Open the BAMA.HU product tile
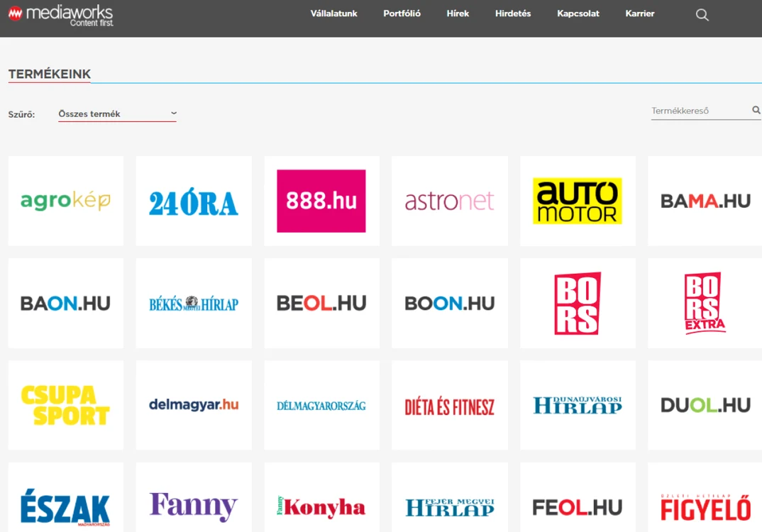The image size is (762, 532). pos(705,201)
